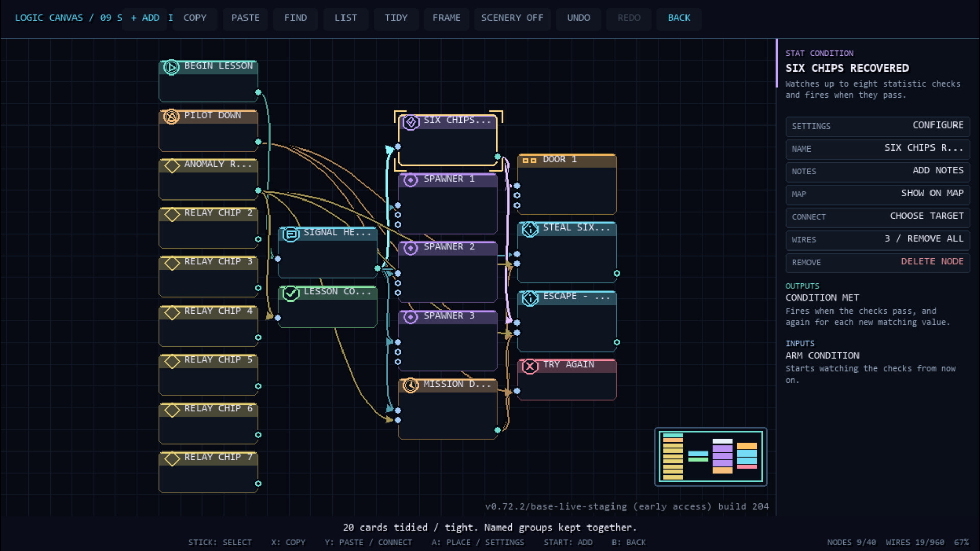
Task: Click the Lesson Co... checkmark icon
Action: (291, 293)
